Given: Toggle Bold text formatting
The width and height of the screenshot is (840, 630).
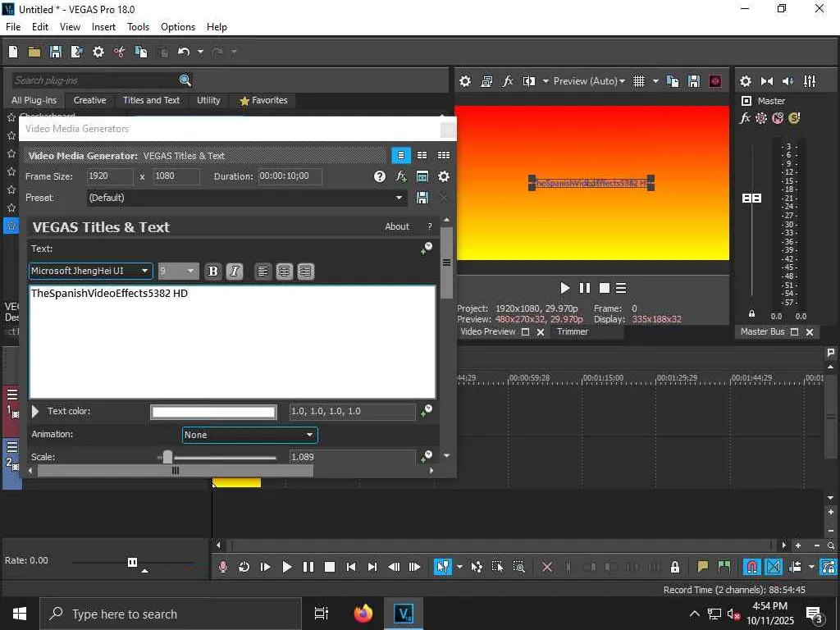Looking at the screenshot, I should point(212,272).
